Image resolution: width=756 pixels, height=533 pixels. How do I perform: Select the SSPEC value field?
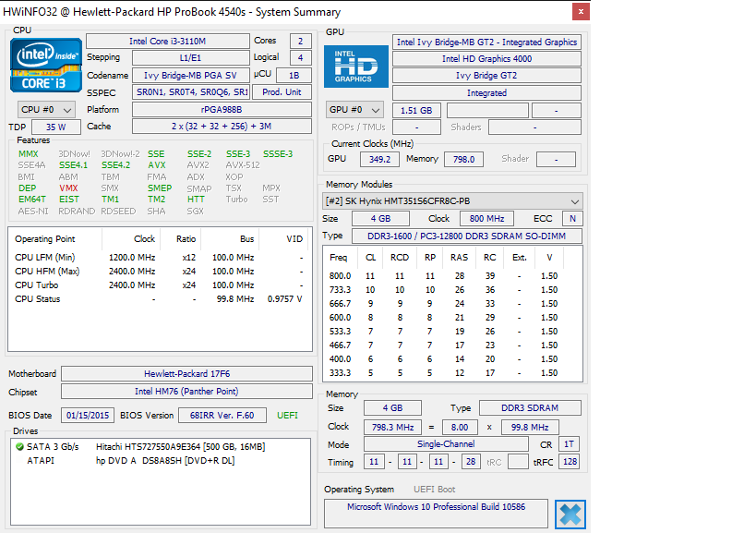pos(191,92)
